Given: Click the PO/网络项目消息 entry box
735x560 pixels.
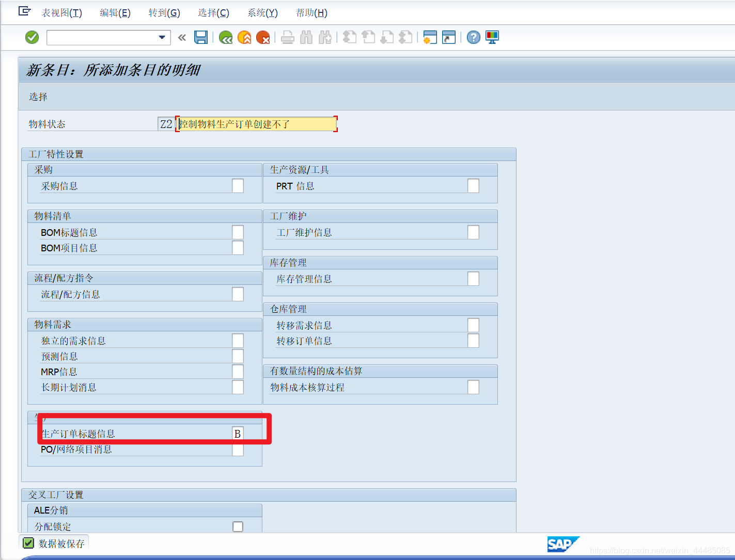Looking at the screenshot, I should pos(238,449).
